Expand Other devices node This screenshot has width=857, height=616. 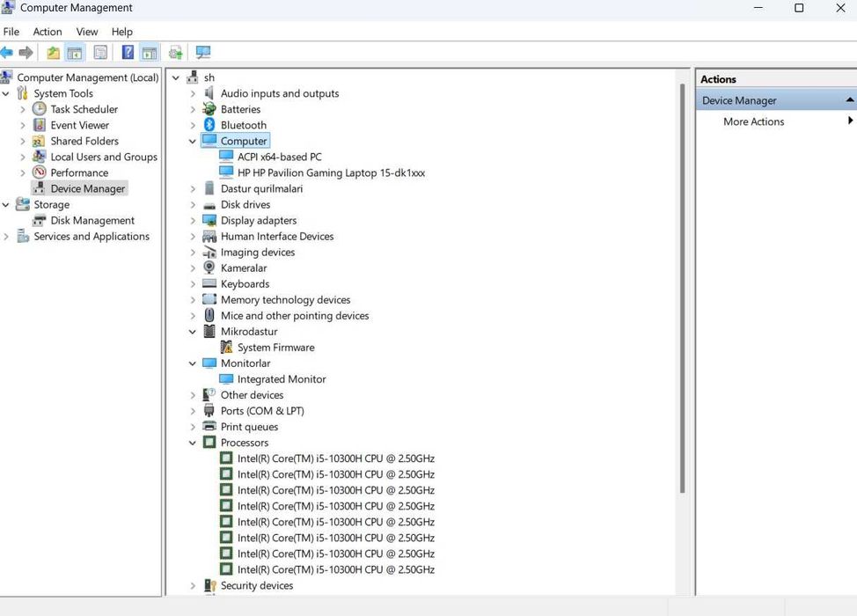[x=193, y=395]
